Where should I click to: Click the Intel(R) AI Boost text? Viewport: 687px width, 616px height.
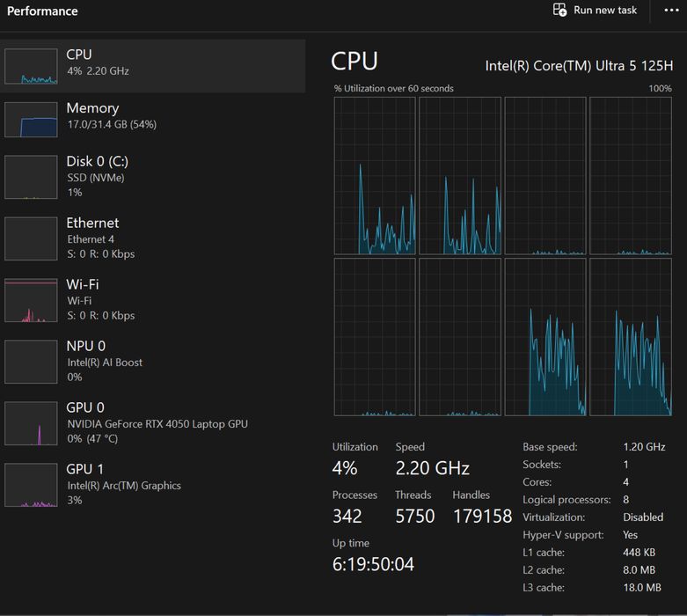click(x=105, y=363)
